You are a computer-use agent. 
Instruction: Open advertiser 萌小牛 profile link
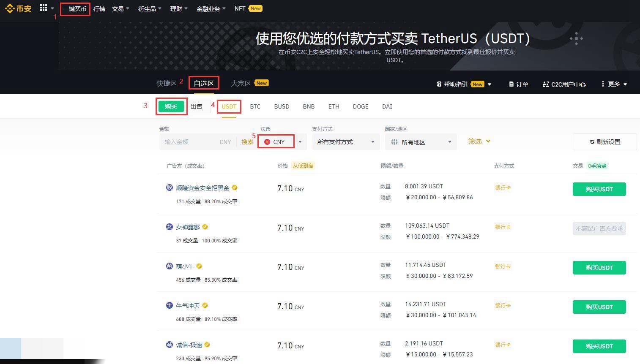[x=185, y=266]
